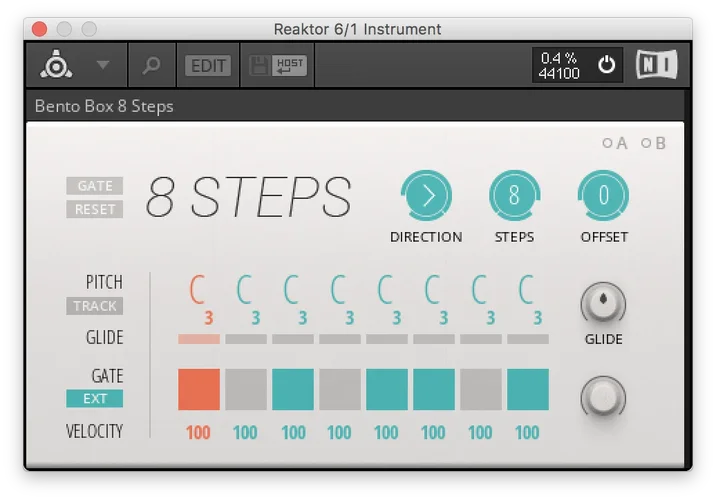Click the Bento Box 8 Steps title
Image resolution: width=716 pixels, height=500 pixels.
pos(104,106)
